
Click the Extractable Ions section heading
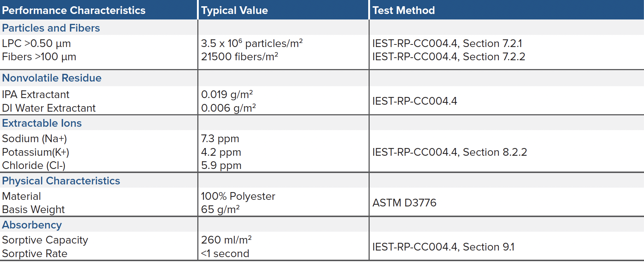tap(42, 123)
